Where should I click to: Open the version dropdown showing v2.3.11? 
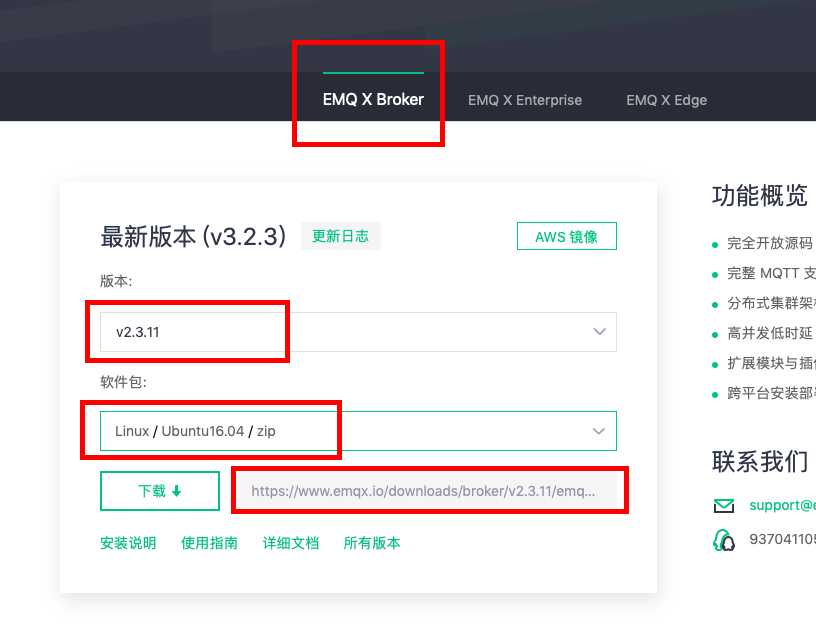click(x=358, y=332)
